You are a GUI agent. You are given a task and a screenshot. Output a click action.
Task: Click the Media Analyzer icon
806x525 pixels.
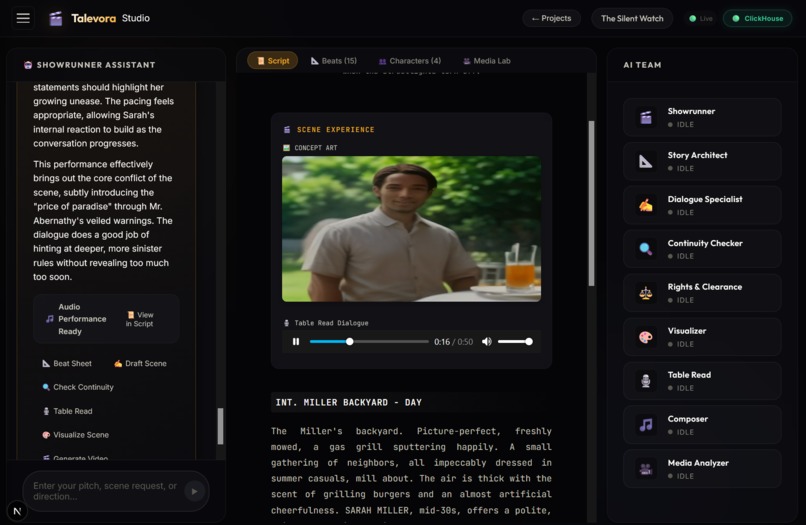(646, 469)
